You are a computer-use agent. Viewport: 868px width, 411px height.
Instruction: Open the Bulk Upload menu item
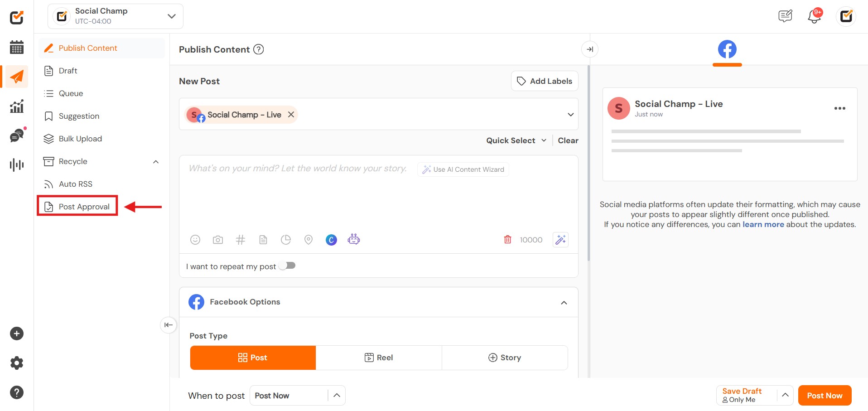[80, 139]
